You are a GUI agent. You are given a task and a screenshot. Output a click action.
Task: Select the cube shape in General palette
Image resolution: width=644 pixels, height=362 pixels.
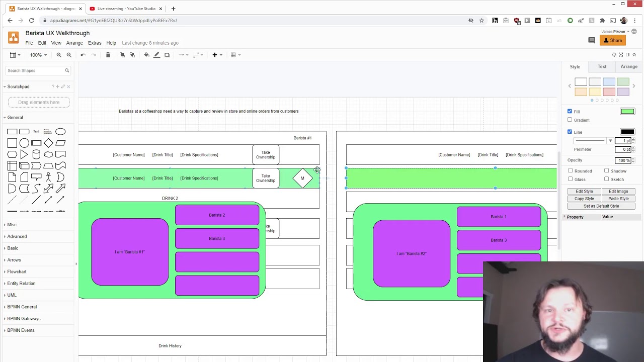(24, 165)
